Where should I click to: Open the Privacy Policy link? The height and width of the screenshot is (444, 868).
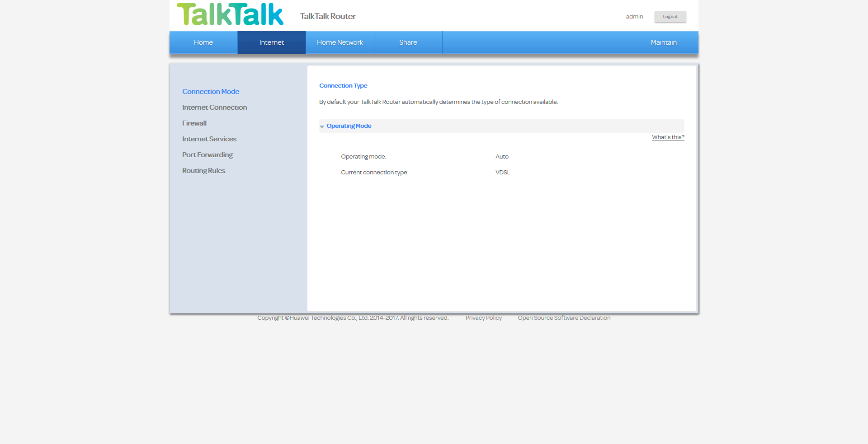point(483,318)
